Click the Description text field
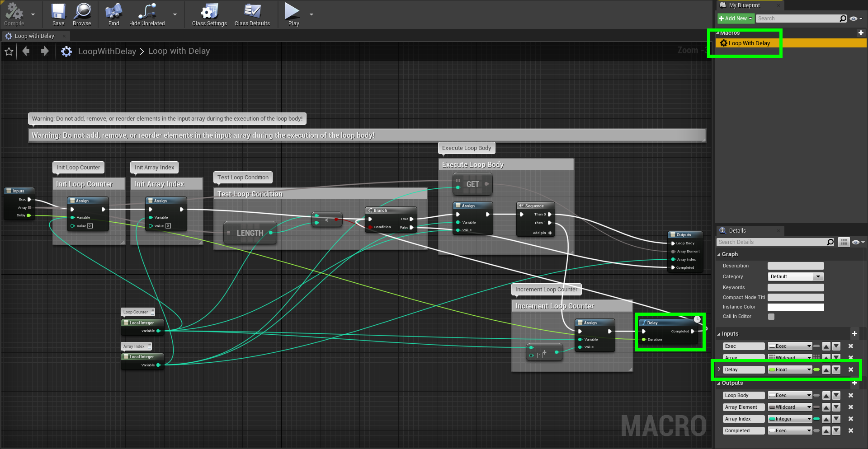The height and width of the screenshot is (449, 868). (x=796, y=266)
